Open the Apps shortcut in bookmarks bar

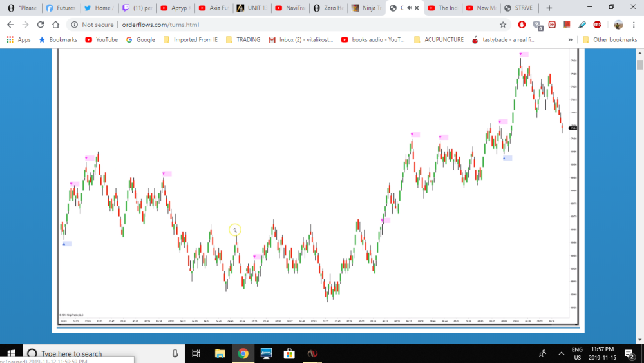click(x=19, y=39)
